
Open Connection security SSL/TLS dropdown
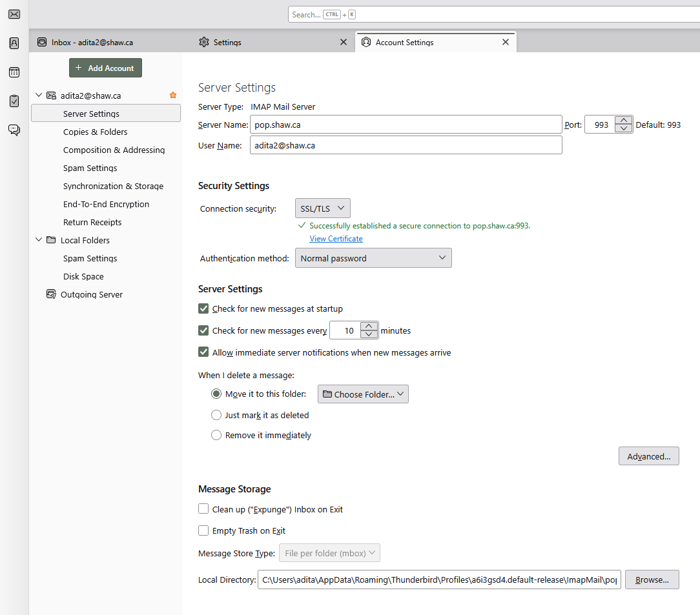[x=323, y=208]
